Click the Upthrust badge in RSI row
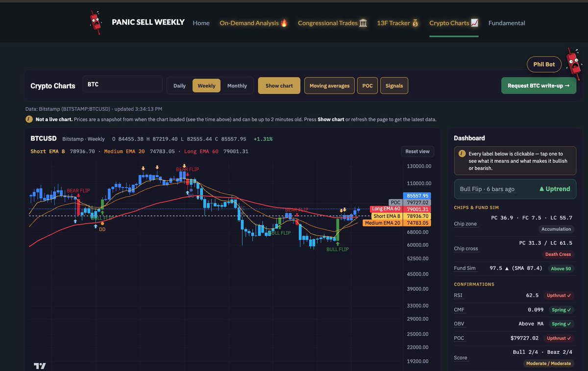Image resolution: width=588 pixels, height=371 pixels. coord(559,296)
